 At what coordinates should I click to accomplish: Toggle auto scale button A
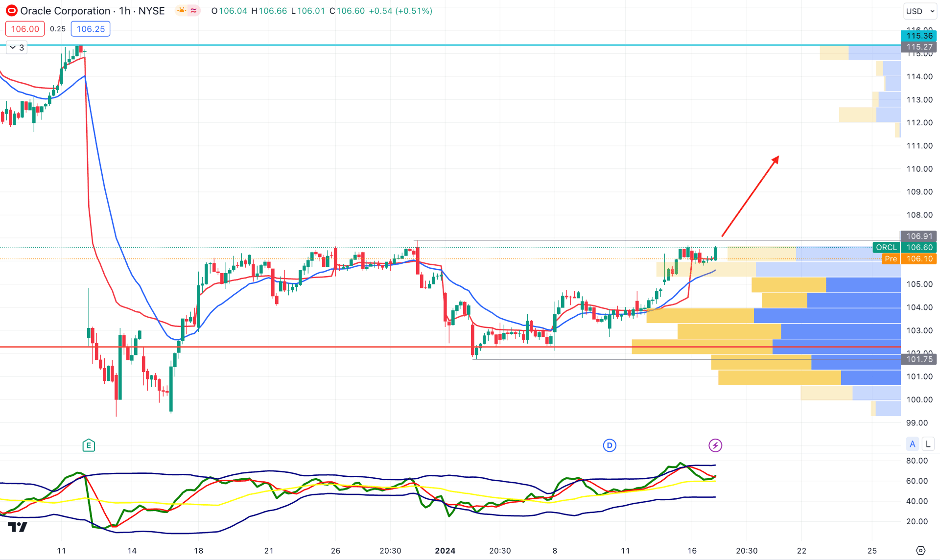[x=913, y=444]
